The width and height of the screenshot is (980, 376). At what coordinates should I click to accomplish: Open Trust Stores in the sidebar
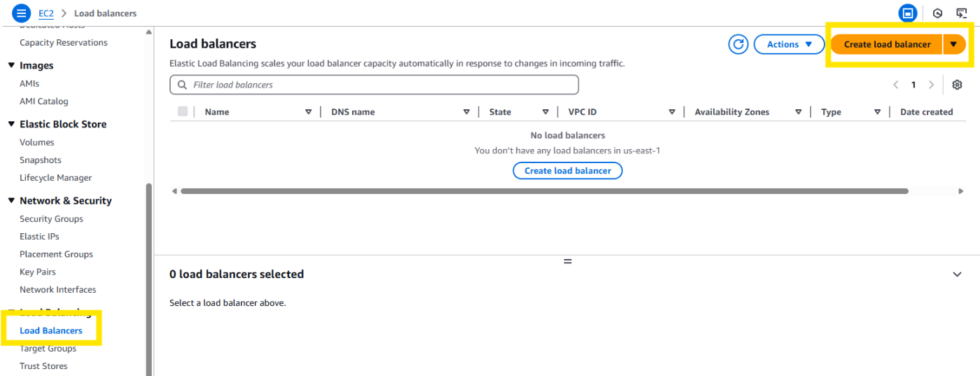click(43, 365)
